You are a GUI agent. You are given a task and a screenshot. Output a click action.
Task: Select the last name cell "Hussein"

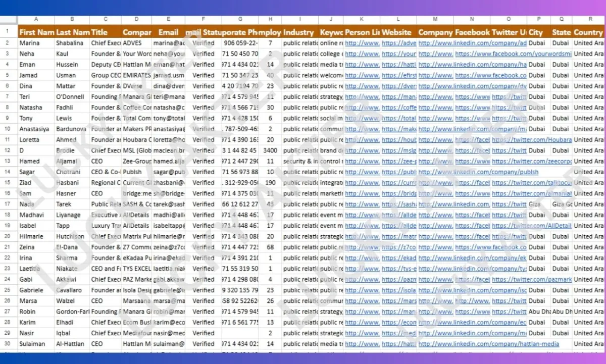[72, 65]
